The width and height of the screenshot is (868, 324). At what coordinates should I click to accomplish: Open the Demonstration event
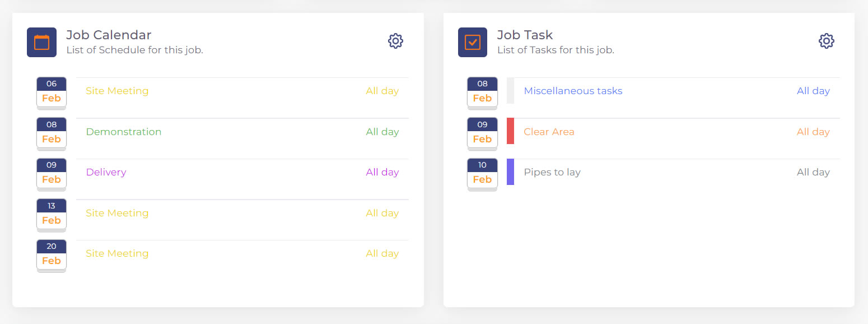(x=124, y=131)
